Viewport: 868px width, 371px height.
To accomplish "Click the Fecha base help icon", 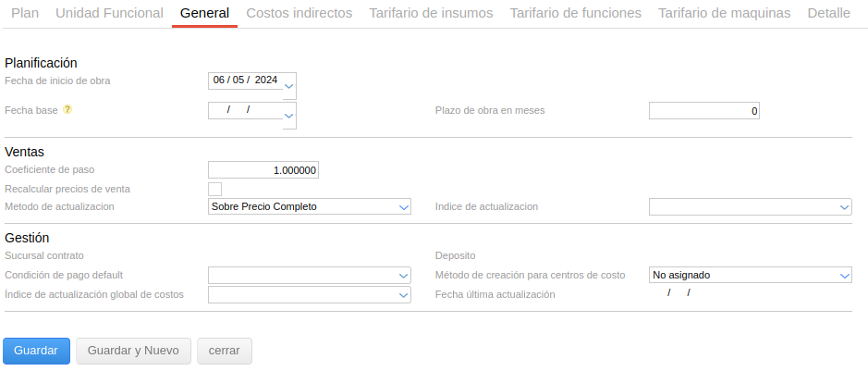I will 67,110.
